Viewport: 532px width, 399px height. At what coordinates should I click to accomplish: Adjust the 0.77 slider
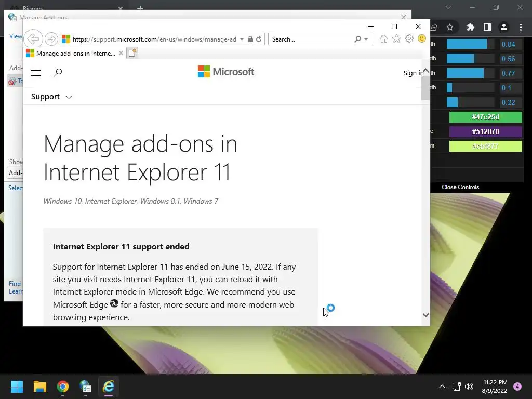point(471,73)
